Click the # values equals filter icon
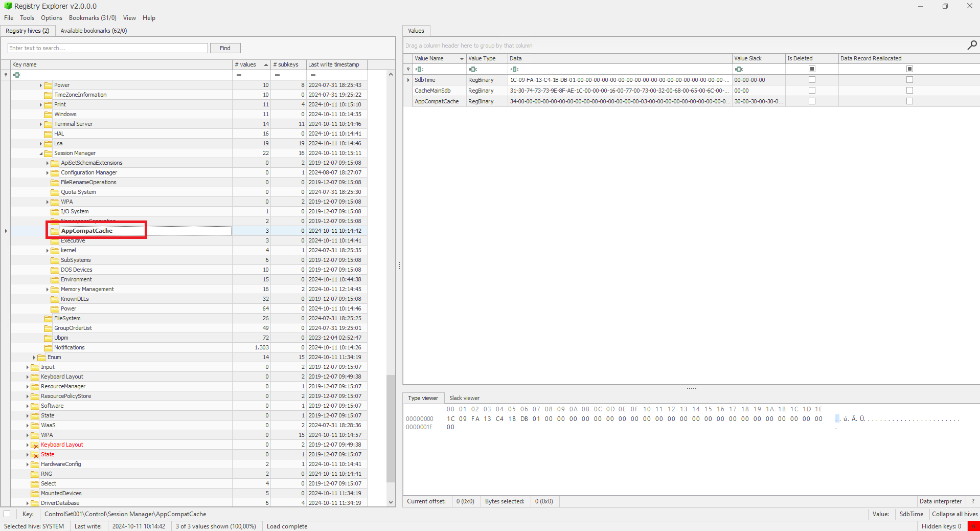Image resolution: width=980 pixels, height=531 pixels. 239,75
